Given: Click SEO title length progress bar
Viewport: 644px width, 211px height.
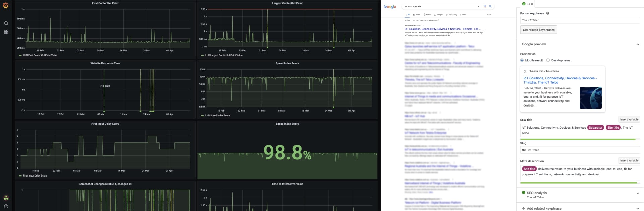Looking at the screenshot, I should coord(580,139).
